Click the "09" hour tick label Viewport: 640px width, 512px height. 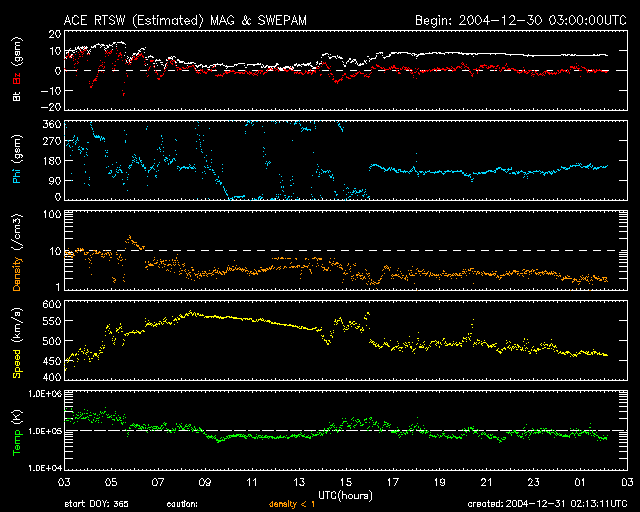coord(205,482)
